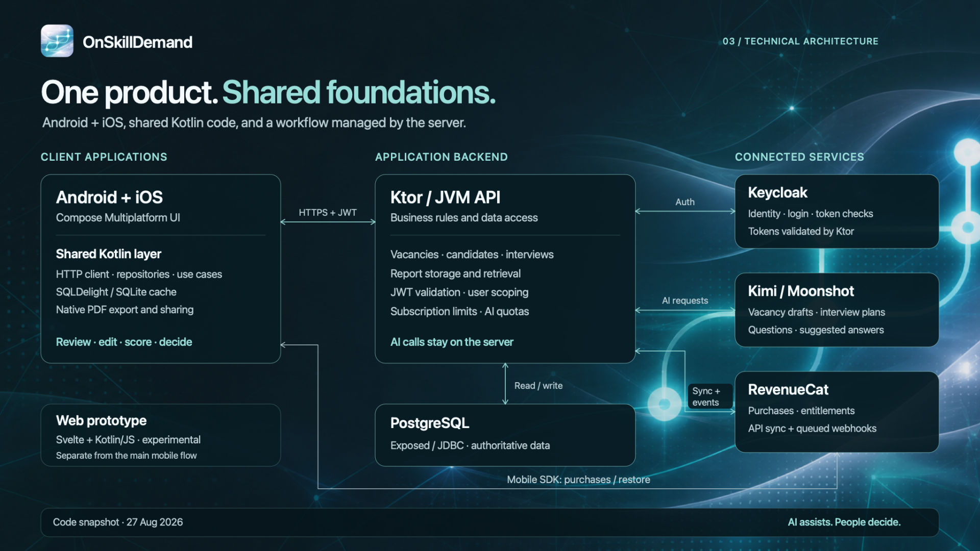980x551 pixels.
Task: Click 'JWT validation · user scoping' line
Action: [x=459, y=292]
